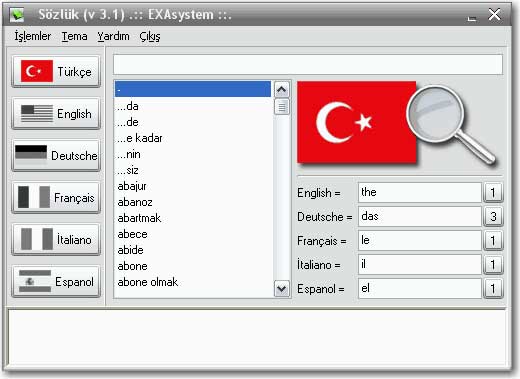Open the Tema menu
The height and width of the screenshot is (379, 520).
pos(74,36)
